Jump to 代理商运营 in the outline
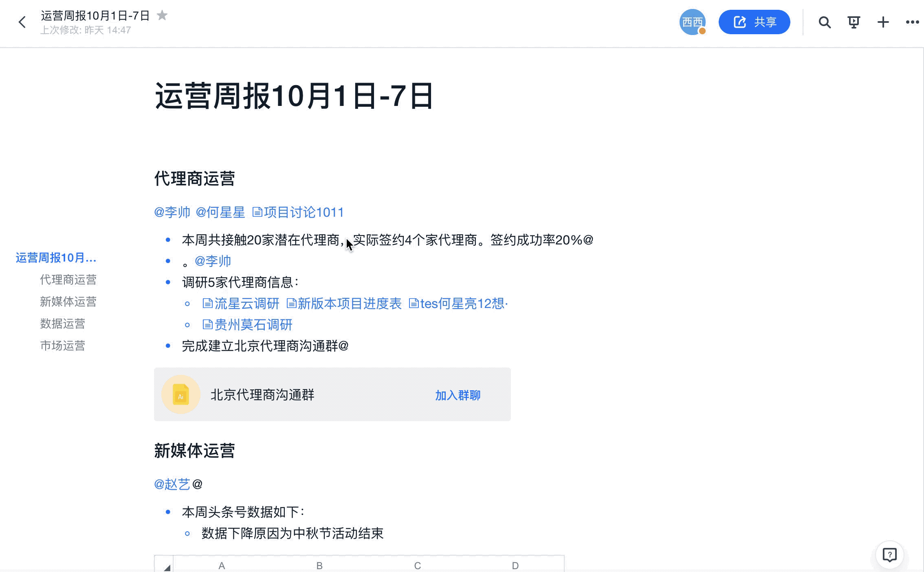The height and width of the screenshot is (572, 924). tap(68, 279)
